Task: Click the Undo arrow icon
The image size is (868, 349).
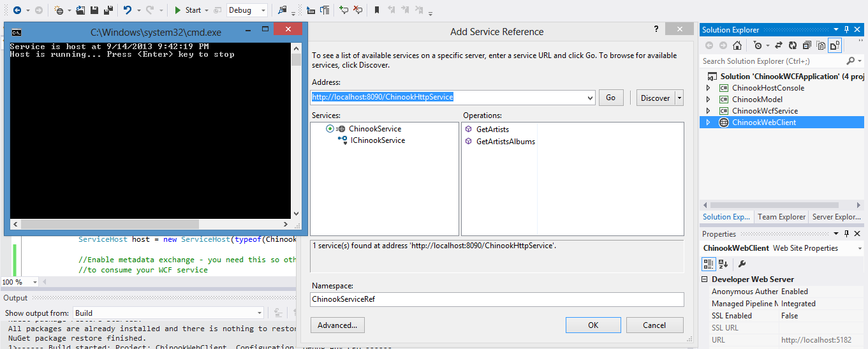Action: click(128, 10)
